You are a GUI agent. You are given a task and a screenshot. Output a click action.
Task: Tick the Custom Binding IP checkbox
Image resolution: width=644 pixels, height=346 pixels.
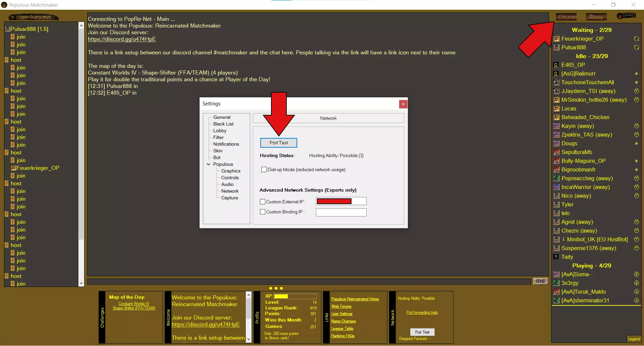pos(263,212)
